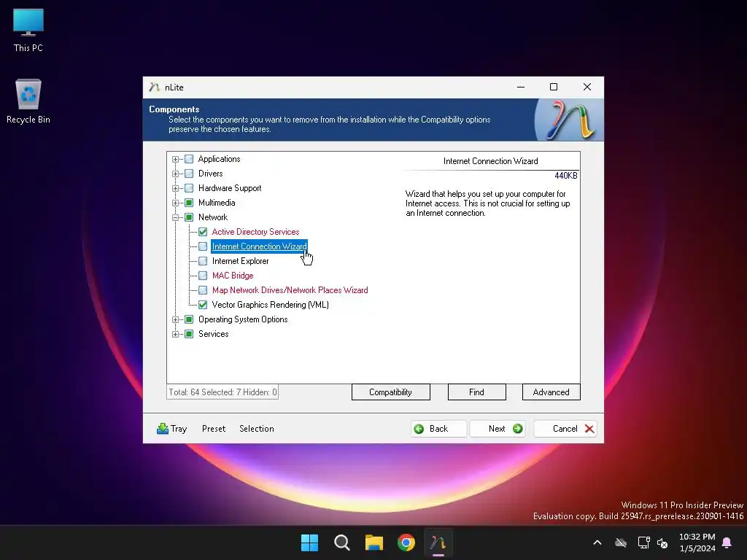This screenshot has height=560, width=747.
Task: Click the Total/Selected status field
Action: coord(222,392)
